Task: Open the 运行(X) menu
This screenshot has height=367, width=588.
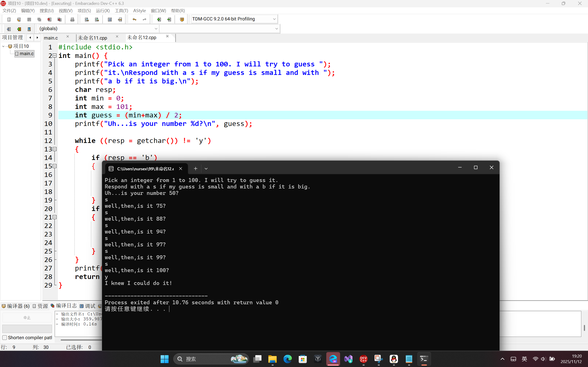Action: click(103, 11)
